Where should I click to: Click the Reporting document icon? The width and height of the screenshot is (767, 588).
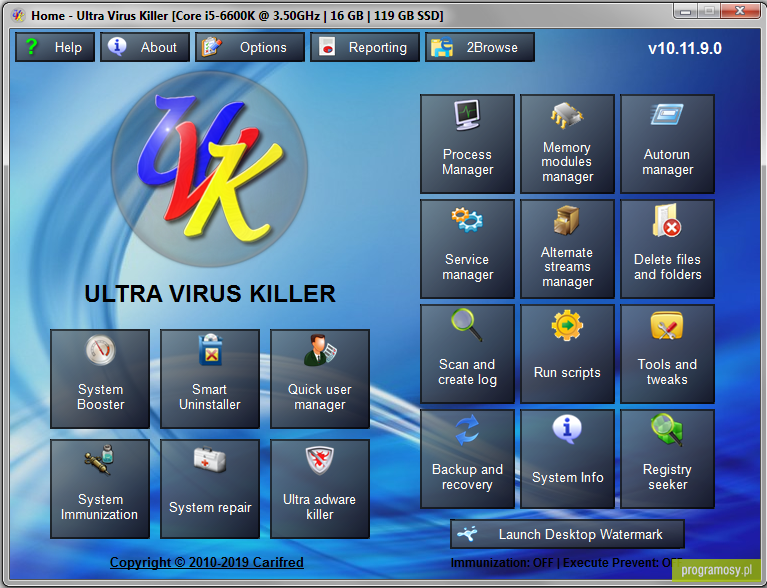coord(327,47)
